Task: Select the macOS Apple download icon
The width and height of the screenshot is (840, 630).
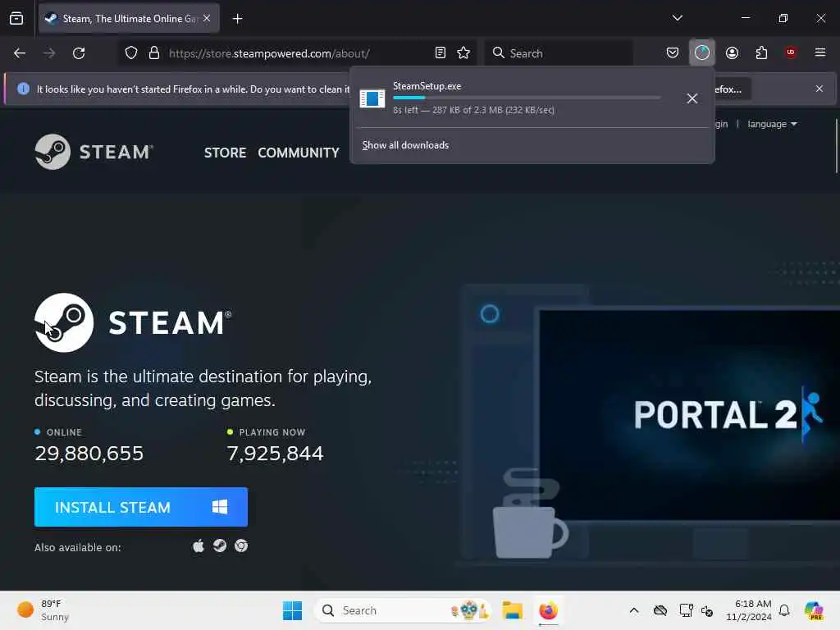Action: (x=199, y=546)
